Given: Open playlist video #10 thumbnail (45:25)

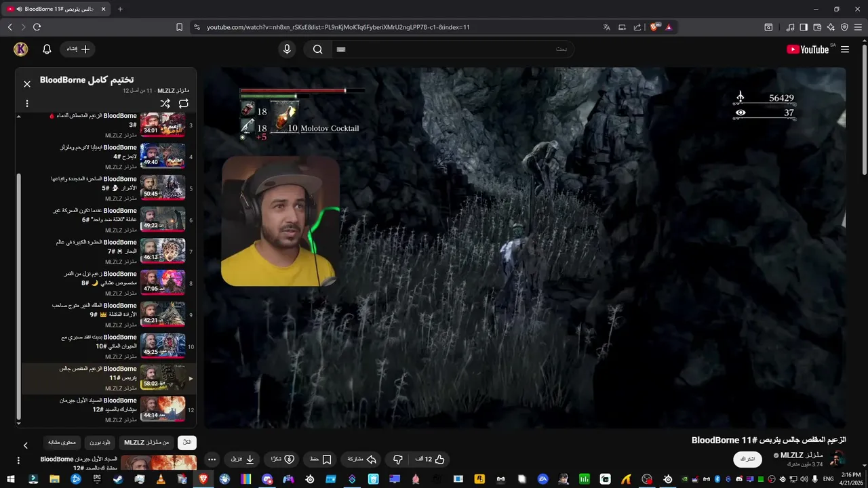Looking at the screenshot, I should tap(162, 346).
